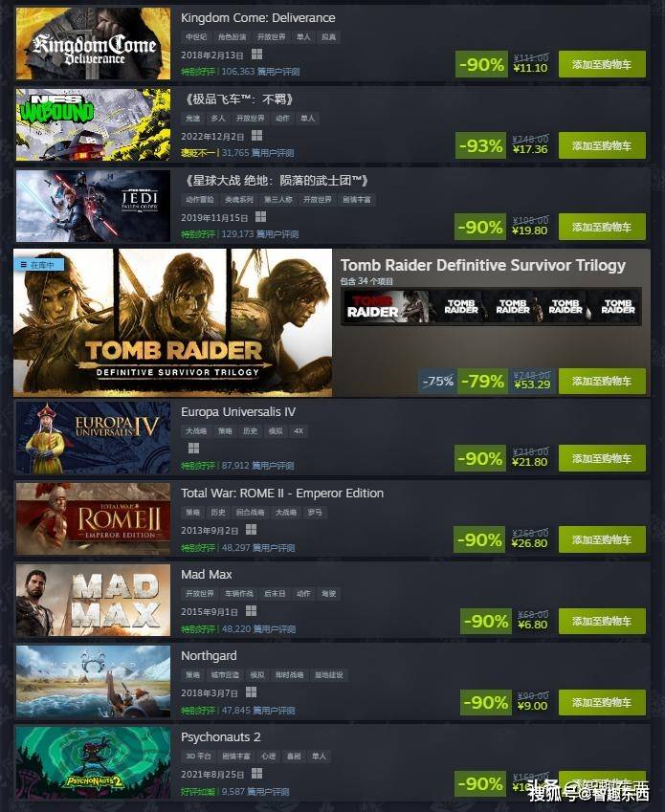Open the Kingdom Come: Deliverance cover thumbnail

pos(93,43)
